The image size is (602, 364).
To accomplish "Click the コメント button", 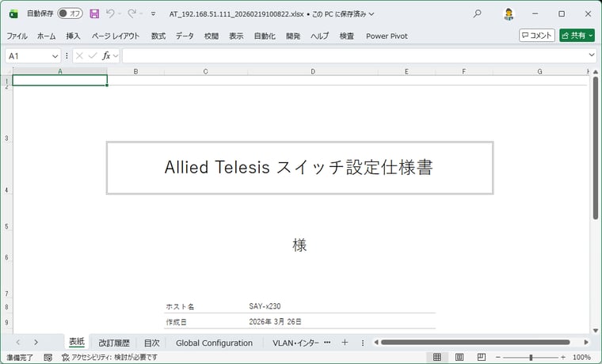I will tap(537, 36).
